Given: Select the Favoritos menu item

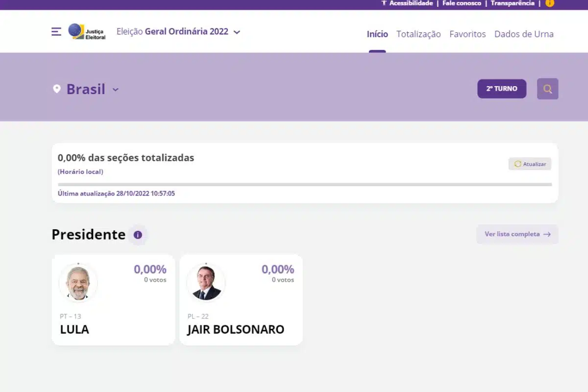Looking at the screenshot, I should pyautogui.click(x=467, y=34).
